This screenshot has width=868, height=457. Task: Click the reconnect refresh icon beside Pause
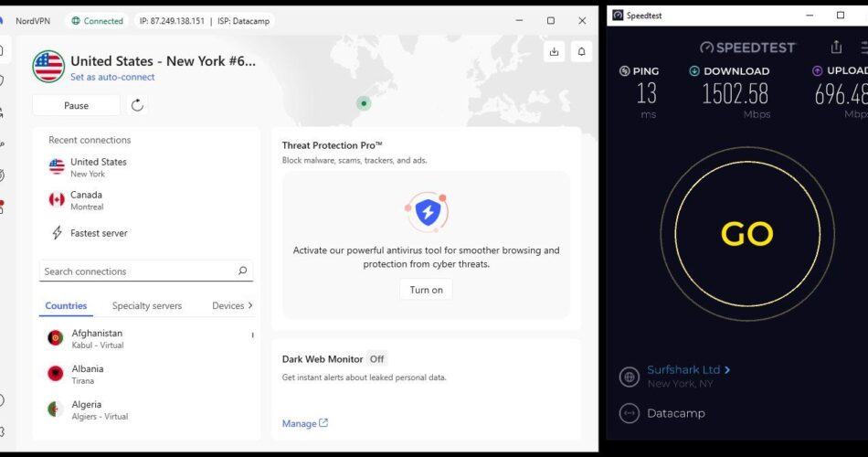point(137,105)
